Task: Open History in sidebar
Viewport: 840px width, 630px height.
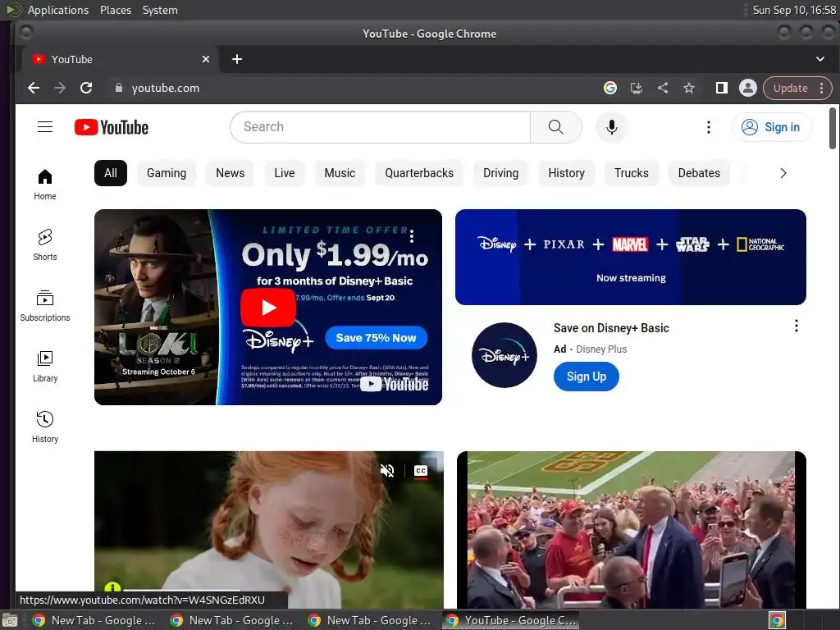Action: [45, 427]
